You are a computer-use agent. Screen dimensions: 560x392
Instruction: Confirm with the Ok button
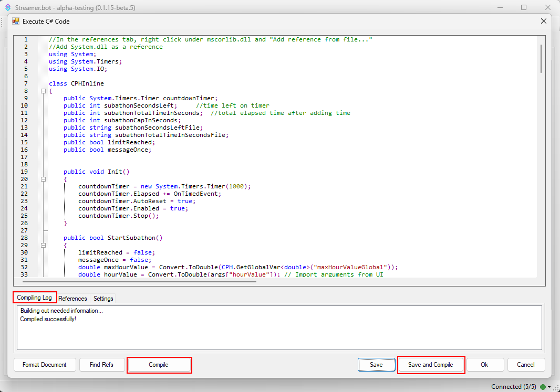click(x=485, y=365)
